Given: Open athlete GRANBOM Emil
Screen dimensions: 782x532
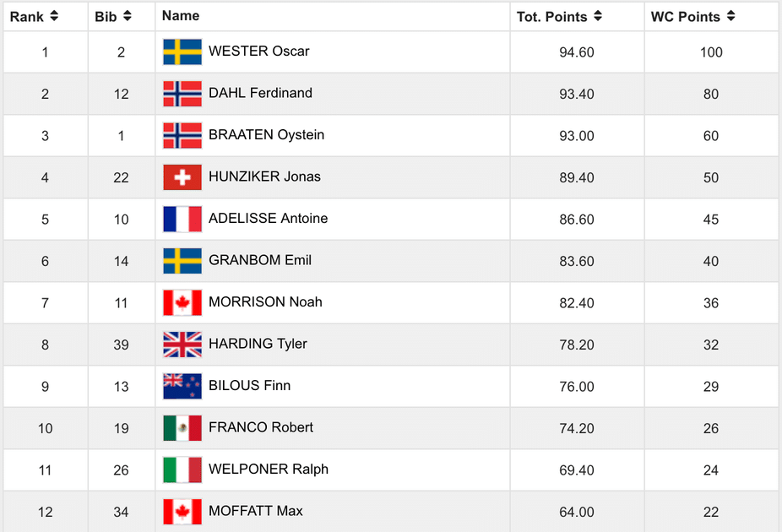Looking at the screenshot, I should pyautogui.click(x=260, y=260).
